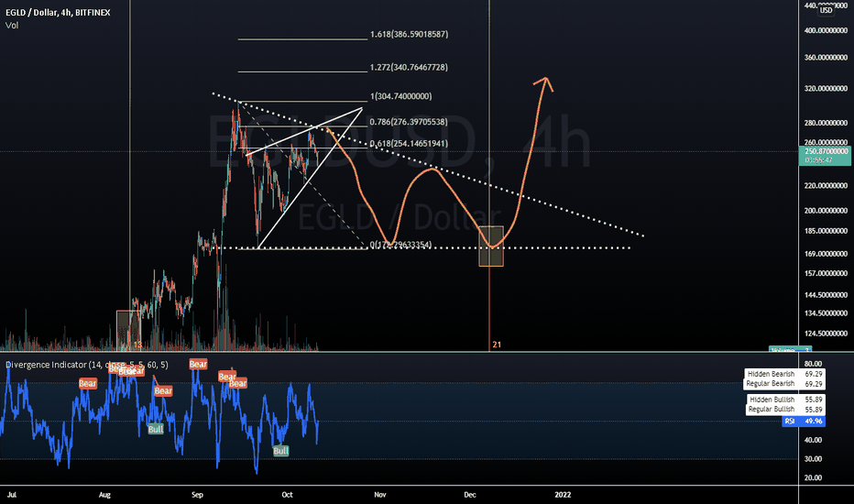854x504 pixels.
Task: Click Nov on the time axis
Action: coord(379,495)
